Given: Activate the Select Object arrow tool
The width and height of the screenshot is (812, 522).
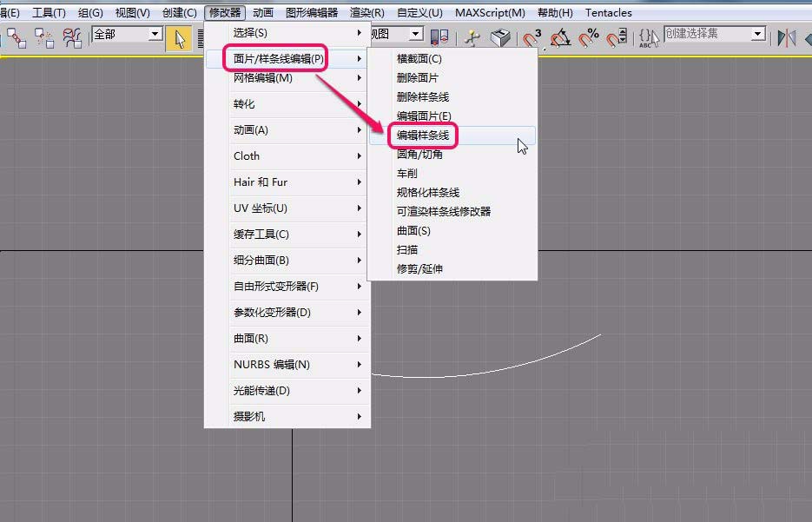Looking at the screenshot, I should (179, 38).
